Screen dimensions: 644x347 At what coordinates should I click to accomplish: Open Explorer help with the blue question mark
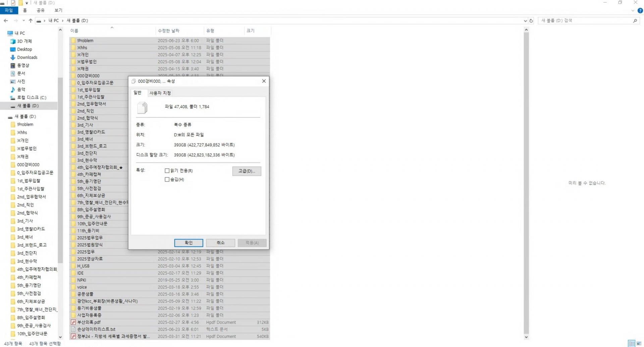(640, 11)
